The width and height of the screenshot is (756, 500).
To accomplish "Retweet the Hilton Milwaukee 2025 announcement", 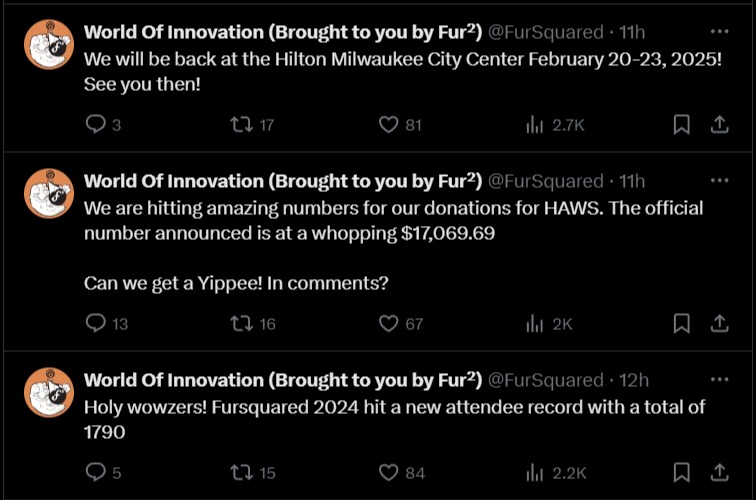I will (x=241, y=125).
